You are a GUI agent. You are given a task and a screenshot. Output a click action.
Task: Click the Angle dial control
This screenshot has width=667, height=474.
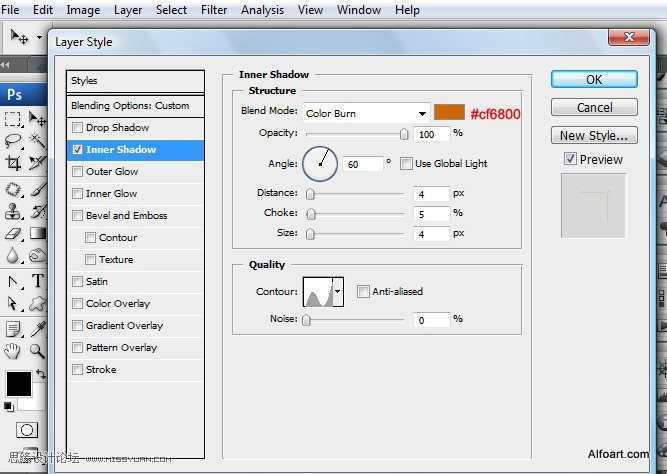(x=320, y=164)
